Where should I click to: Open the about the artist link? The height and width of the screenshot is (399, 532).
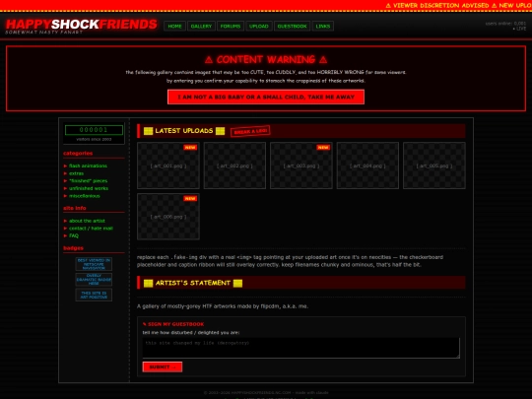[87, 221]
